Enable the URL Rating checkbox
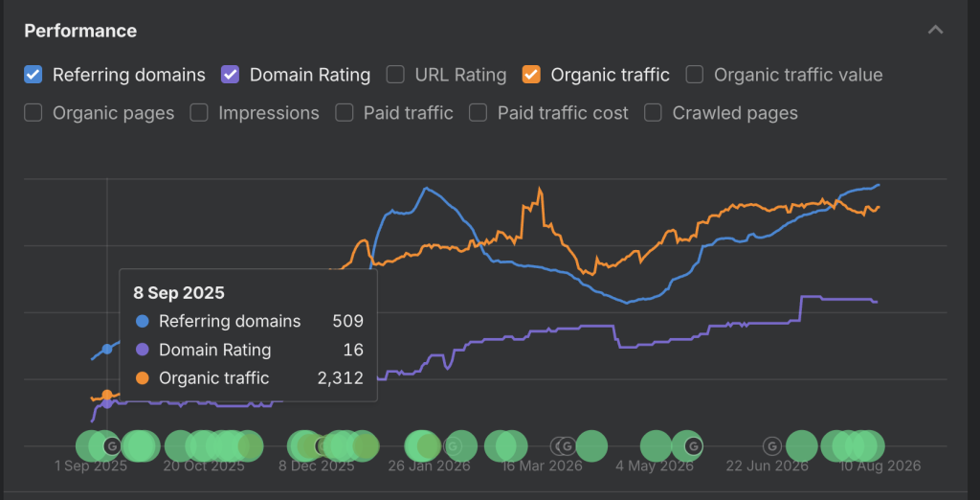 [x=395, y=75]
